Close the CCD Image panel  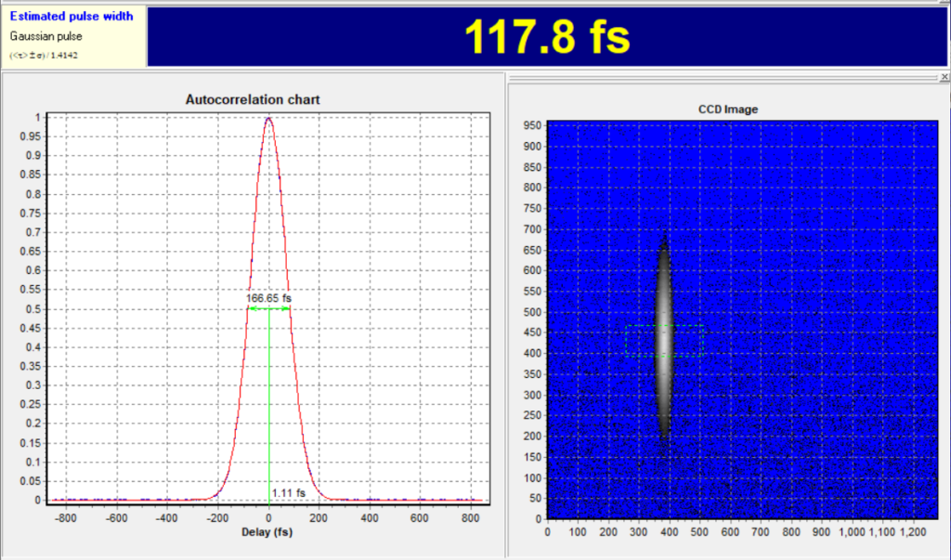coord(944,77)
